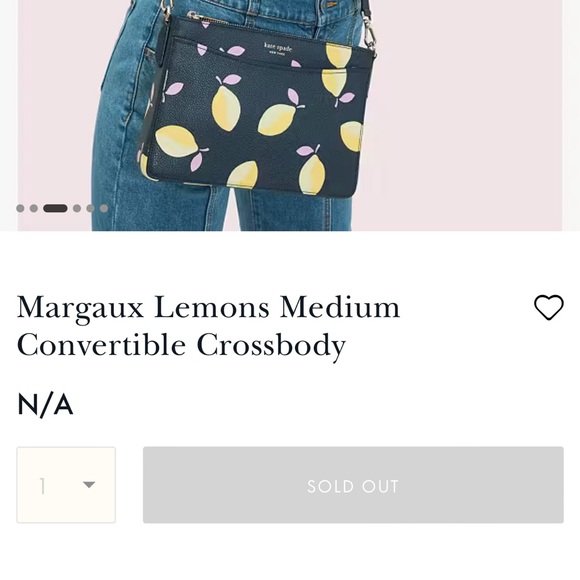Image resolution: width=580 pixels, height=580 pixels.
Task: Click the Convertible Crossbody title line
Action: point(181,345)
